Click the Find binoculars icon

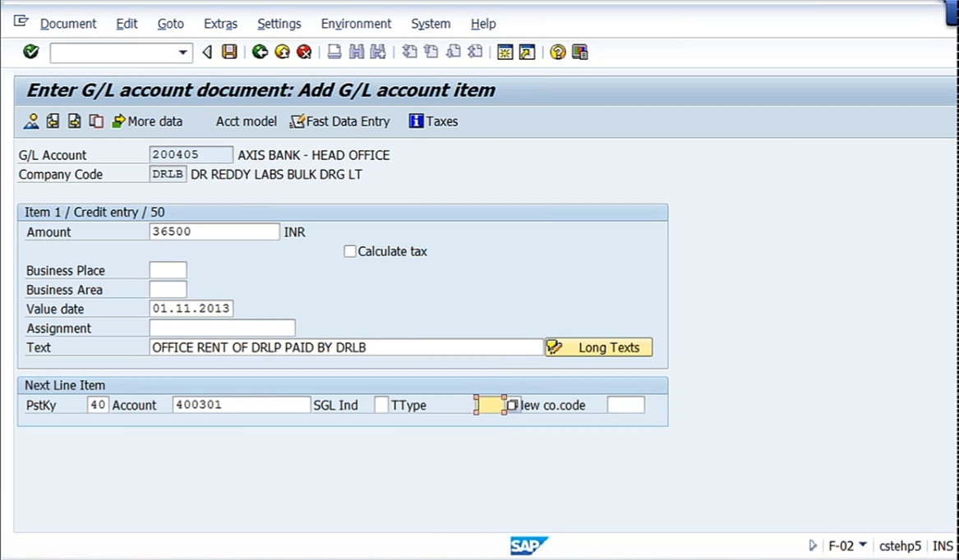tap(356, 52)
